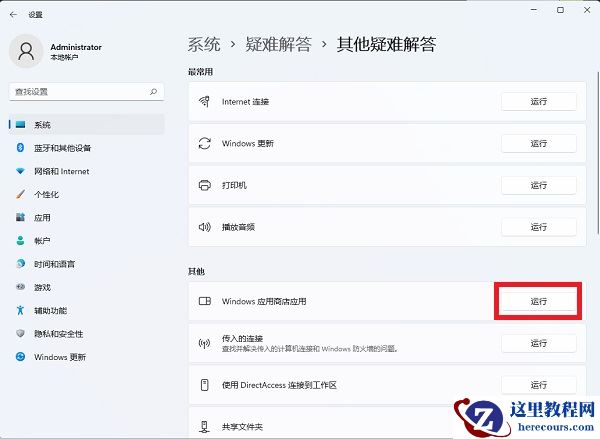Open 蓝牙和其他设备 settings
This screenshot has height=439, width=600.
pos(86,148)
